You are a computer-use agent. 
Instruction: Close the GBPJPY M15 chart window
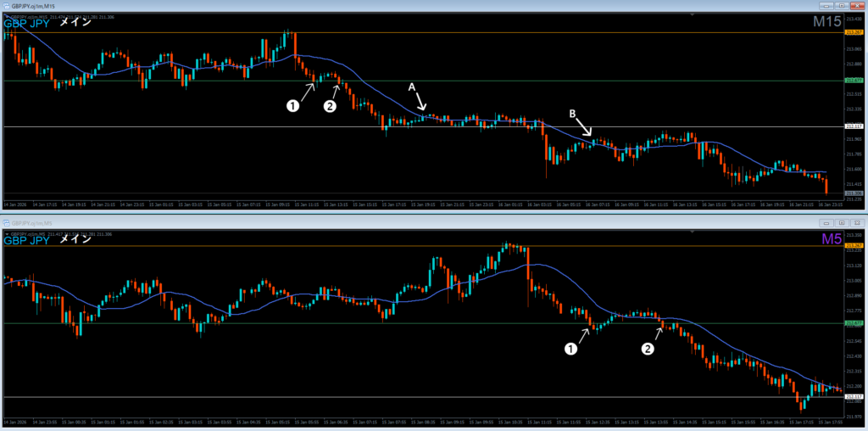coord(857,6)
